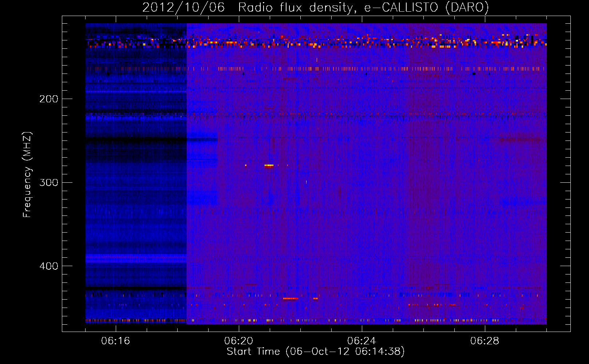Click the 400 frequency tick label
The width and height of the screenshot is (589, 364).
tap(49, 266)
